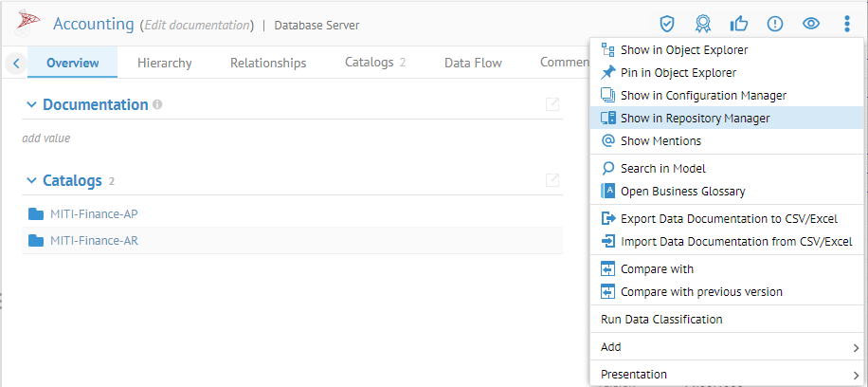Collapse the Documentation section chevron
Viewport: 868px width, 387px height.
click(x=31, y=104)
